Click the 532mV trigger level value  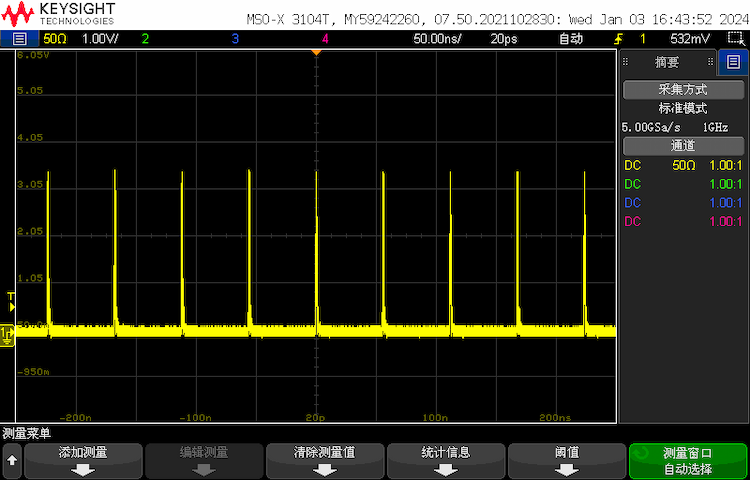(x=690, y=39)
